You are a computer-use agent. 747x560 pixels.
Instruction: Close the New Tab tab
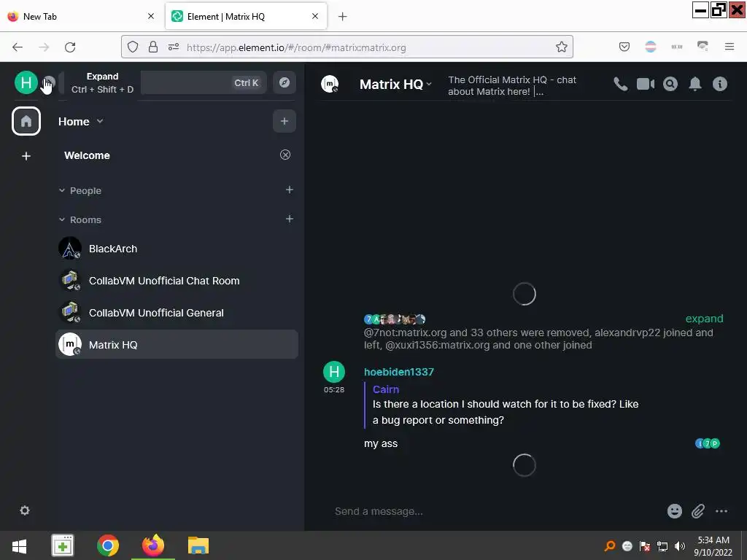[151, 16]
